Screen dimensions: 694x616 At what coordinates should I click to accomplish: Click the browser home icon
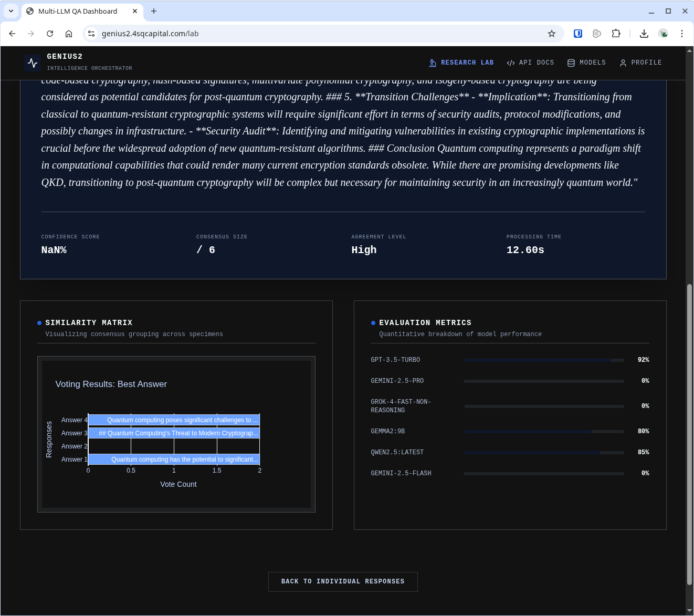(69, 33)
